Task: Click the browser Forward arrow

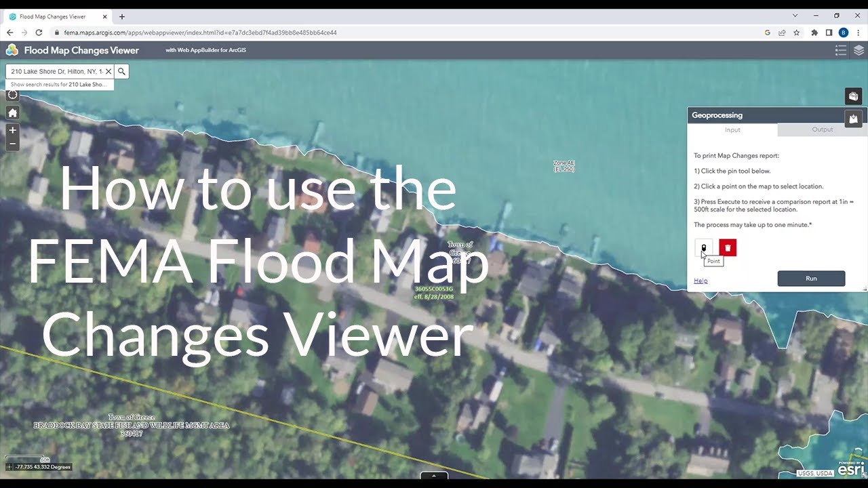Action: 24,33
